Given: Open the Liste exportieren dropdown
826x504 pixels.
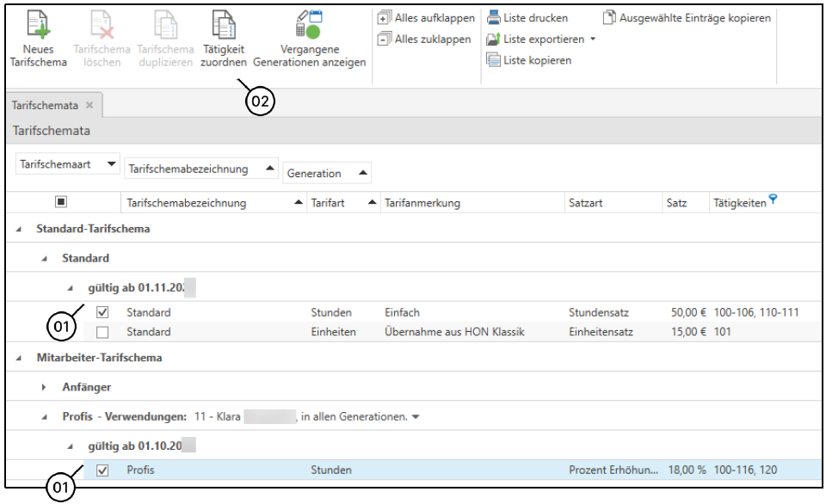Looking at the screenshot, I should click(x=592, y=40).
